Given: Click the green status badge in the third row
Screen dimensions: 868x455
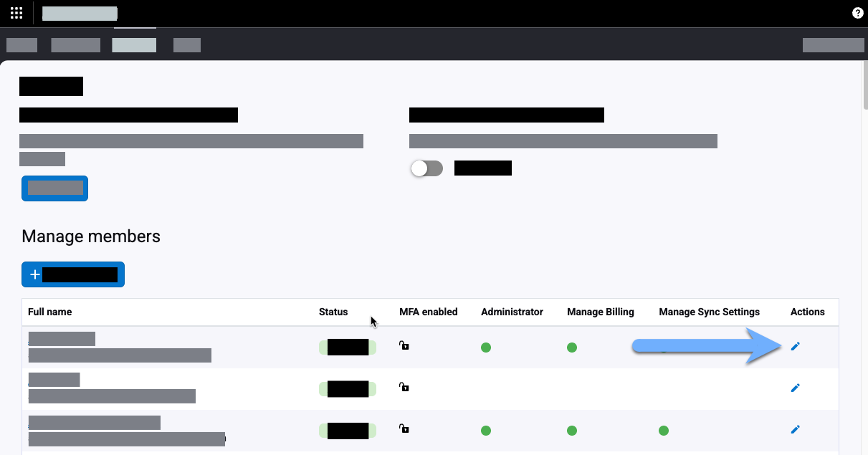Looking at the screenshot, I should click(x=348, y=431).
